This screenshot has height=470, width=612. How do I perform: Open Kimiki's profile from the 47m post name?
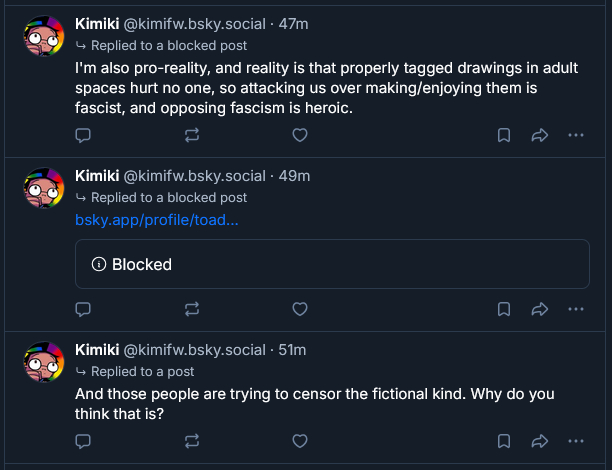tap(96, 24)
